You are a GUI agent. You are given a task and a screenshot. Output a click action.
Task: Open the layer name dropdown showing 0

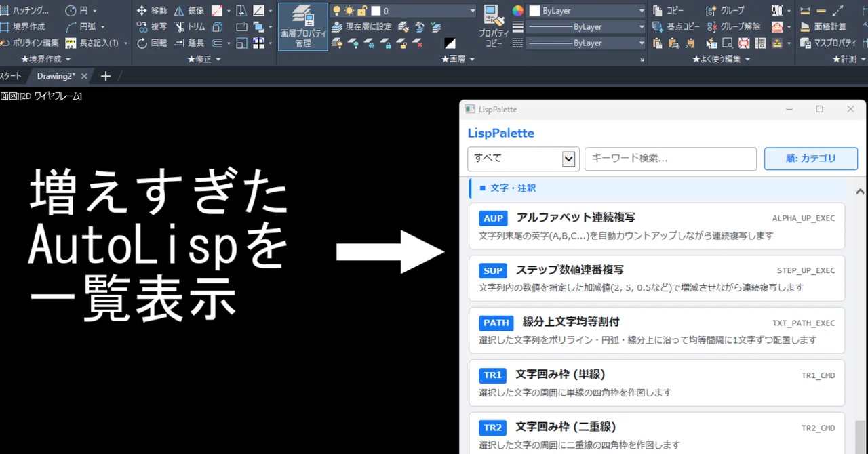(x=473, y=11)
